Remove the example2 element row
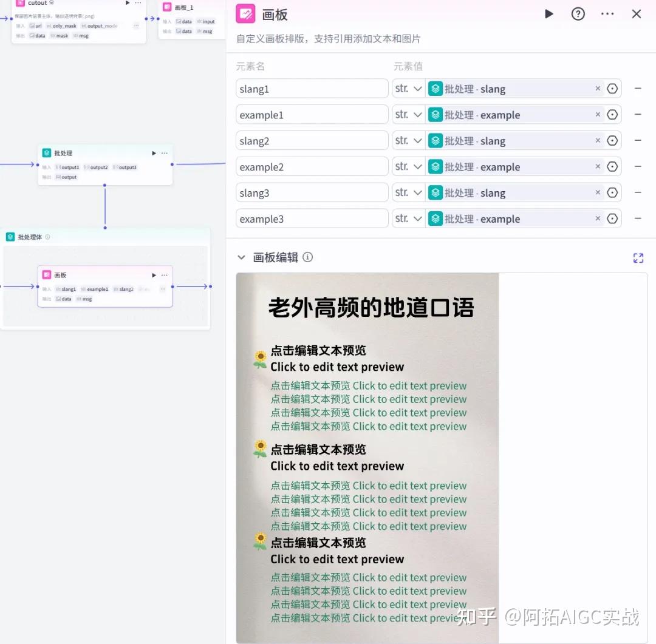 click(638, 167)
